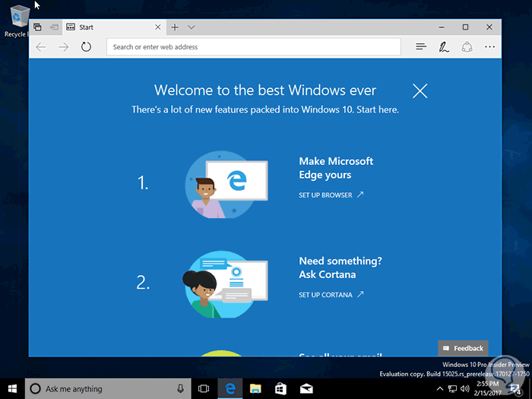Click the SET UP BROWSER link

(331, 195)
